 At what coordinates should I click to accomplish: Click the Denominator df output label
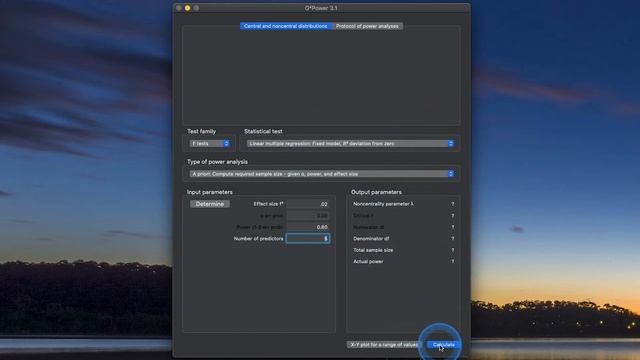(371, 238)
